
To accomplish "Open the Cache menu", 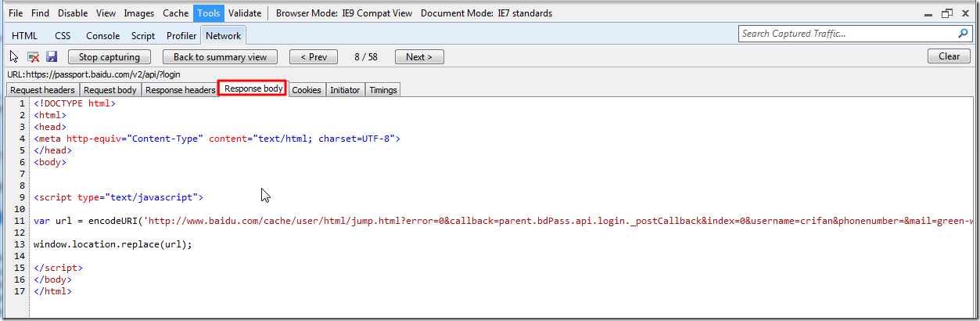I will [176, 13].
